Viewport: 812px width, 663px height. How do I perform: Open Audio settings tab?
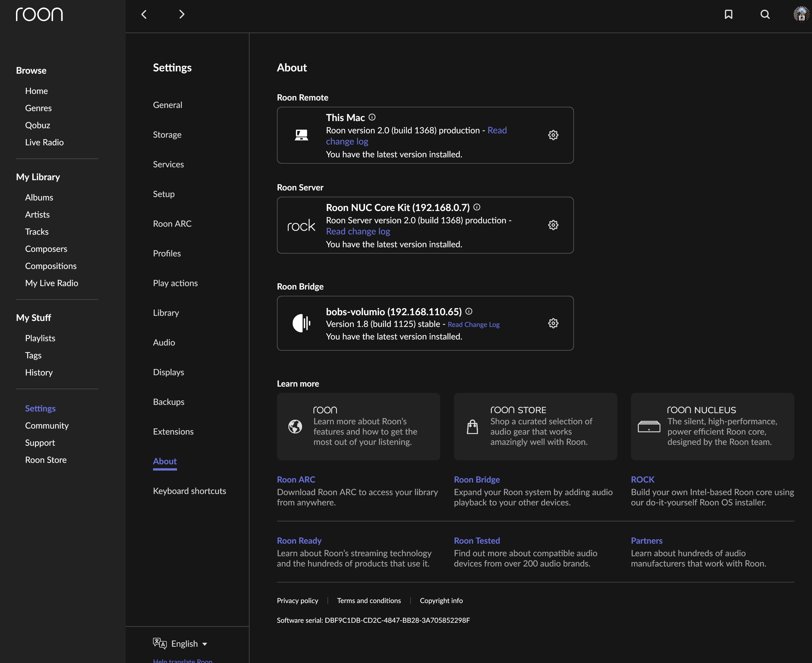(x=164, y=343)
